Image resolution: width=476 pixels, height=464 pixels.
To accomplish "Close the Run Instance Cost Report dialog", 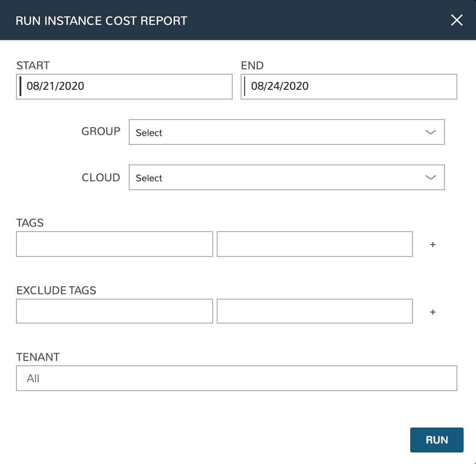I will point(456,20).
